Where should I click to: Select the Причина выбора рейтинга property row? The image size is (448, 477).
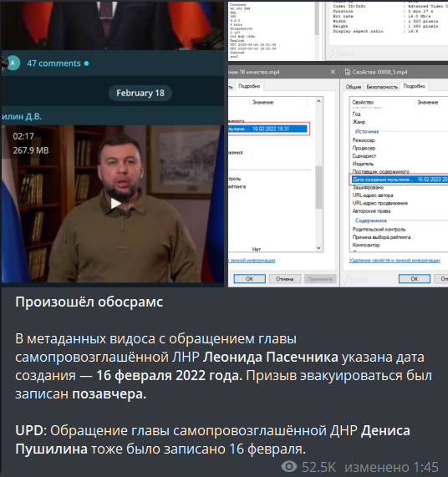[381, 237]
